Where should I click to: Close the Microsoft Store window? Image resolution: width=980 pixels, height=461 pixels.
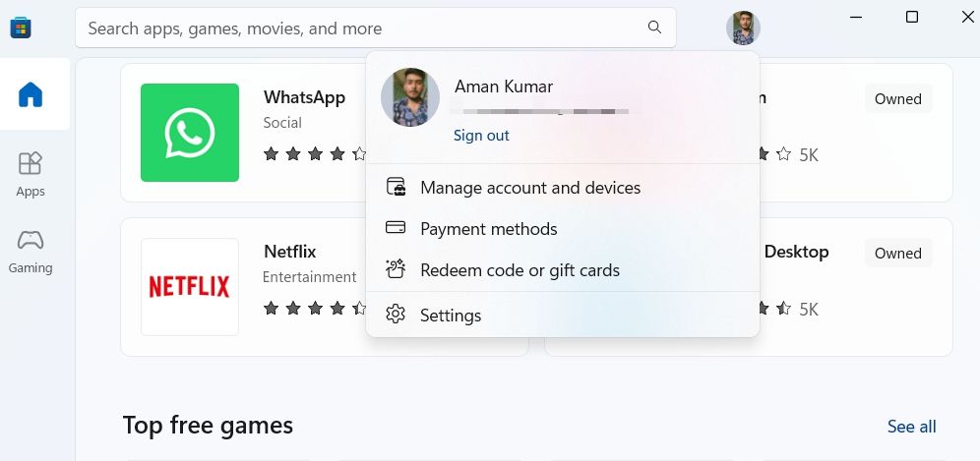click(967, 18)
